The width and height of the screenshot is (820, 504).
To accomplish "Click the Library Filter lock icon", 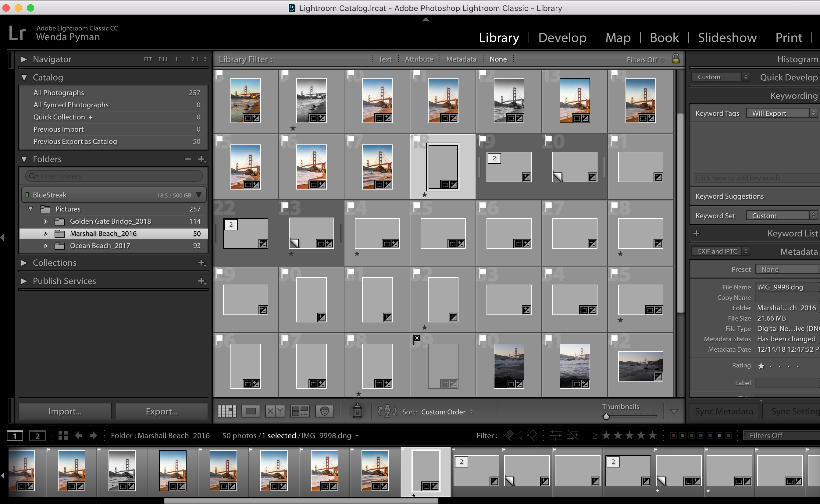I will (x=675, y=59).
